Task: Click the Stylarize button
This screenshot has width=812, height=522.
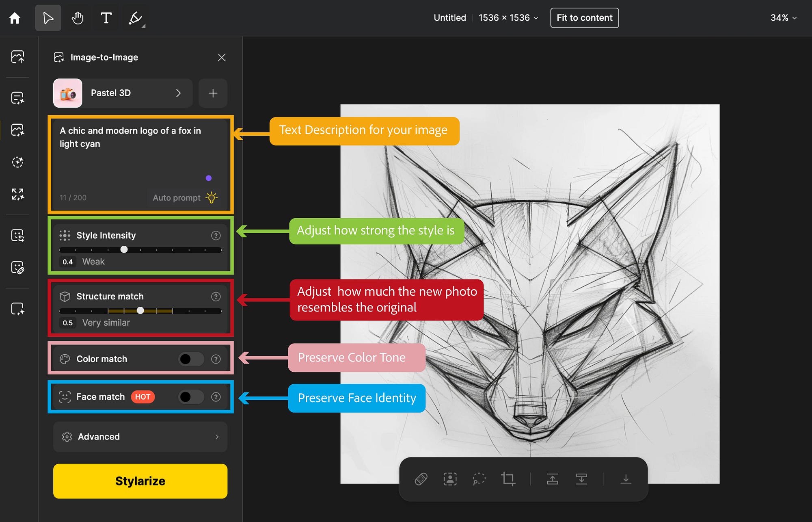Action: (140, 481)
